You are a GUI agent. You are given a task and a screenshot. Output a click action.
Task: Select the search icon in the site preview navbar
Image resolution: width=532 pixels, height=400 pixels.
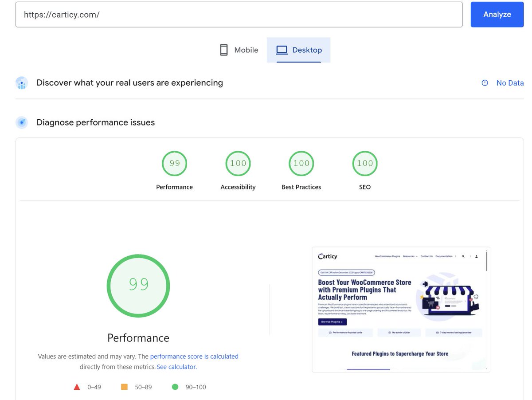click(463, 256)
